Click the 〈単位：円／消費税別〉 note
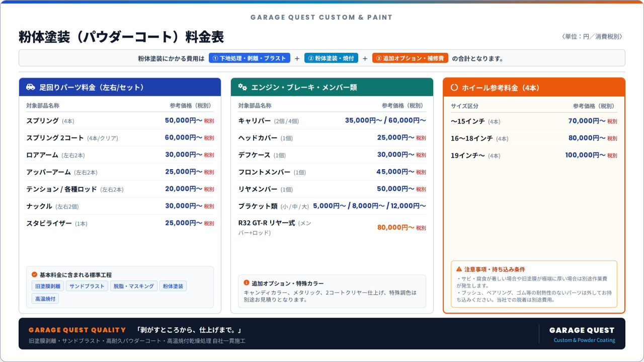Screen dimensions: 644x362 pyautogui.click(x=592, y=37)
